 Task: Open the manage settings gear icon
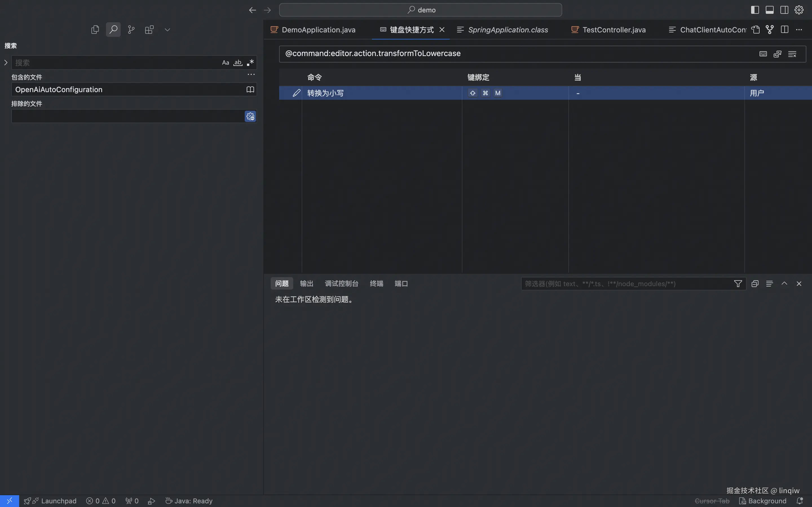799,10
